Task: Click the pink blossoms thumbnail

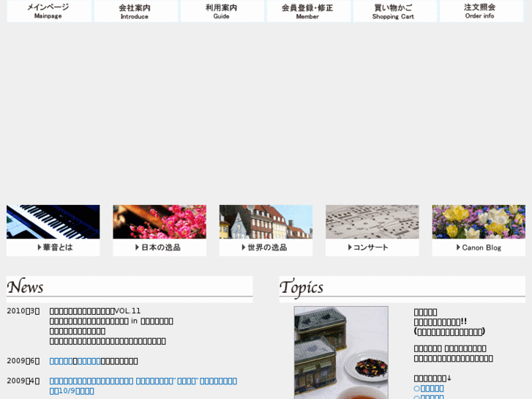Action: [x=160, y=221]
